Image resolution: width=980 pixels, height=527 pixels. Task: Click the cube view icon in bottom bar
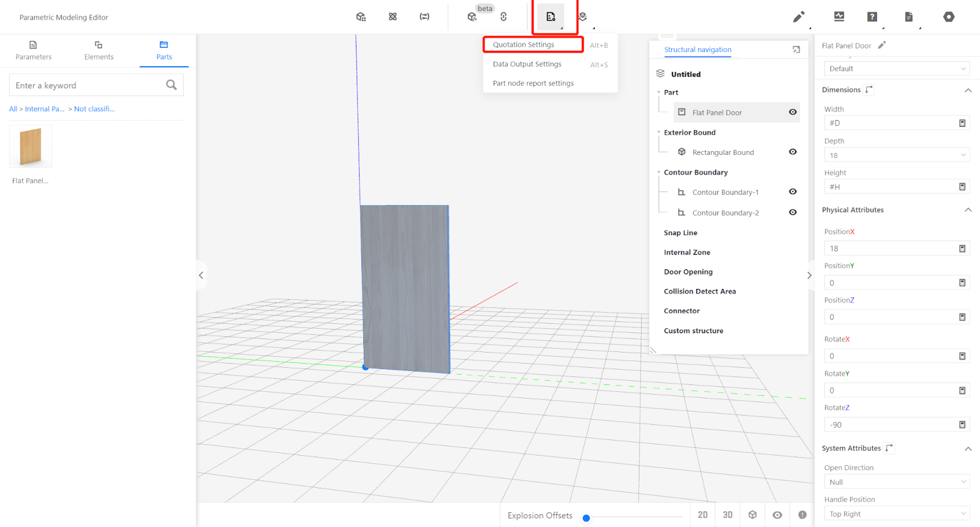[x=753, y=515]
